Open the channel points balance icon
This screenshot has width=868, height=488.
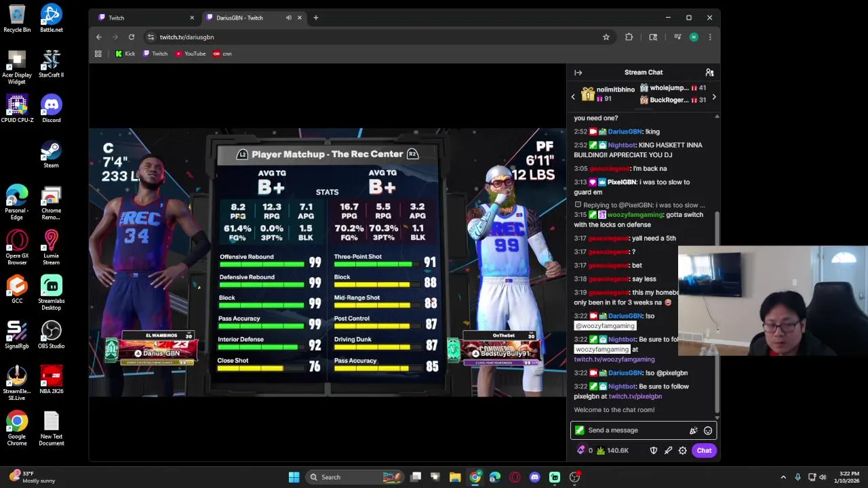tap(581, 451)
